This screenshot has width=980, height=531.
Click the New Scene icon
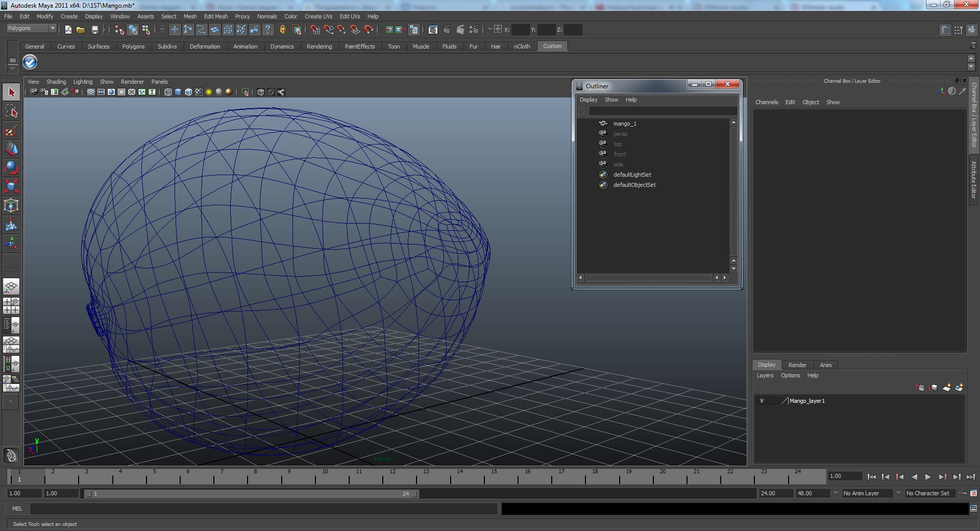[x=68, y=30]
